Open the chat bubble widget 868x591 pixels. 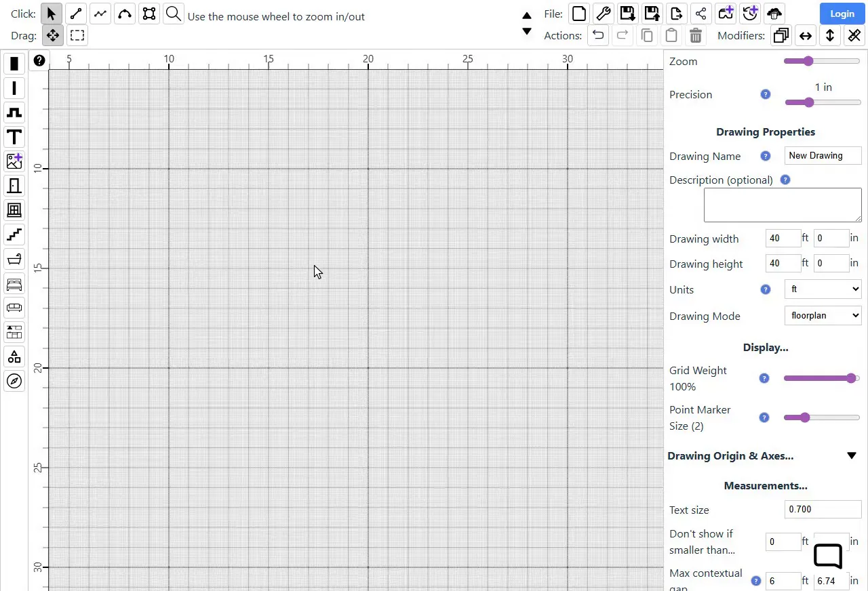[827, 556]
